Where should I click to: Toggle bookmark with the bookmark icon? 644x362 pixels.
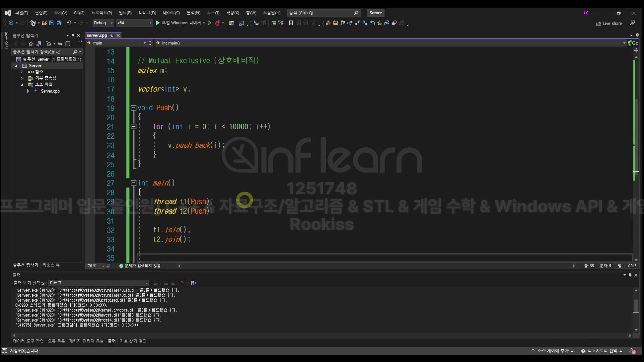pyautogui.click(x=291, y=23)
